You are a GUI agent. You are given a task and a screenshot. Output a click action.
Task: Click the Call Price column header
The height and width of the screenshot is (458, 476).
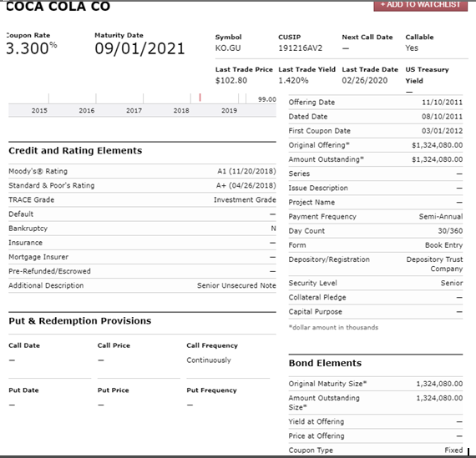[x=114, y=345]
